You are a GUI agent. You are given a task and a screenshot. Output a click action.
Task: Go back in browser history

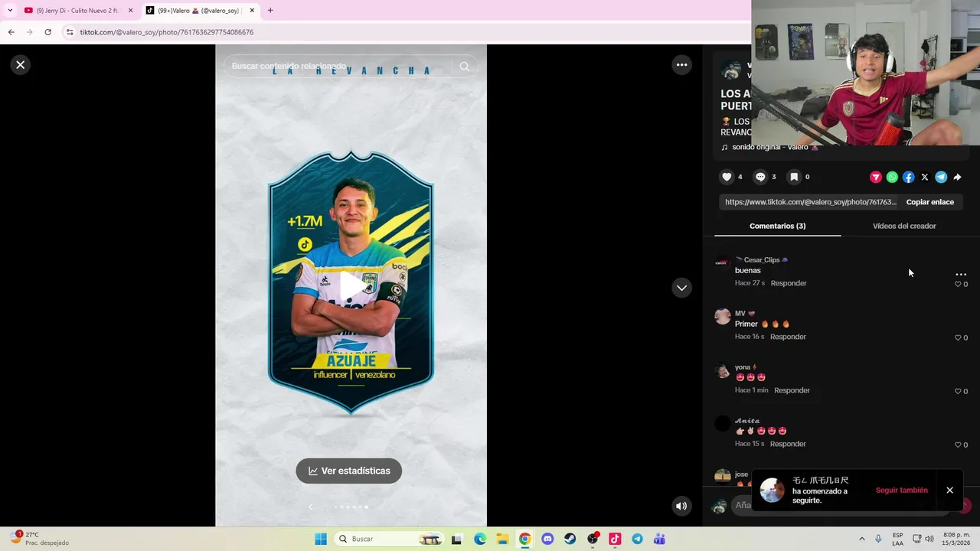point(11,32)
